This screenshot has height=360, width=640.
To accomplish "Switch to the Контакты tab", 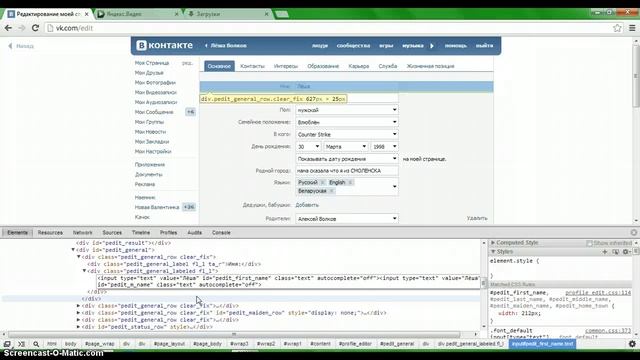I will coord(252,66).
